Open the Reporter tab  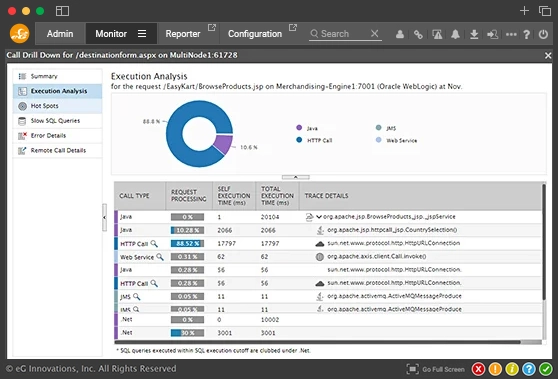tap(183, 34)
